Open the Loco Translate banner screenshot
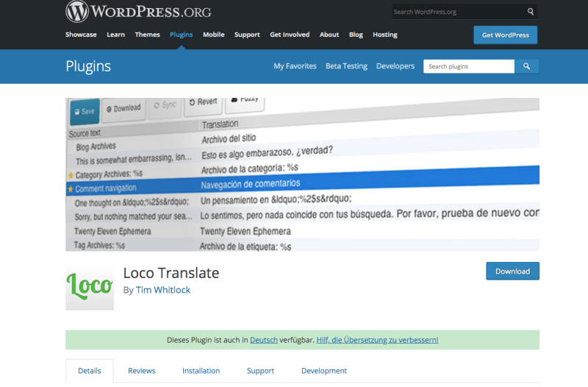Screen dimensions: 588x387 pos(302,174)
